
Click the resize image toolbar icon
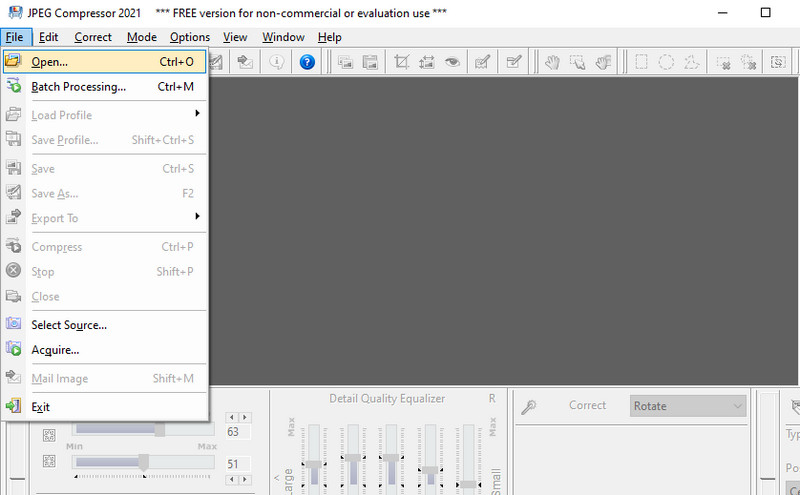[427, 62]
